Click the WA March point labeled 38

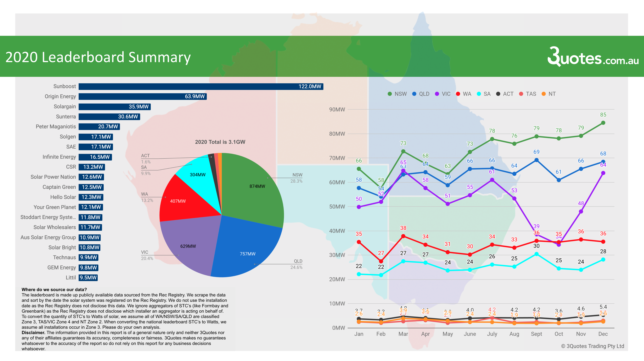point(403,236)
